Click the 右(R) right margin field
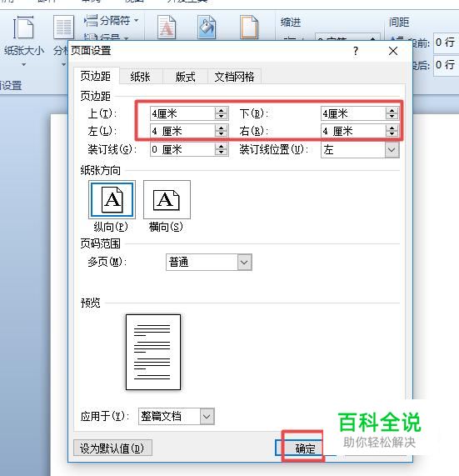Screen dimensions: 459x476 353,131
